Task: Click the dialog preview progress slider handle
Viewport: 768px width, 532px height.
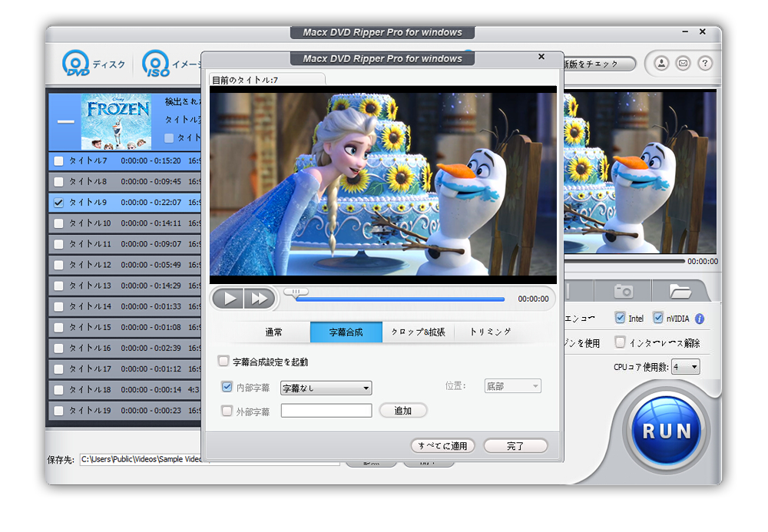Action: click(x=296, y=292)
